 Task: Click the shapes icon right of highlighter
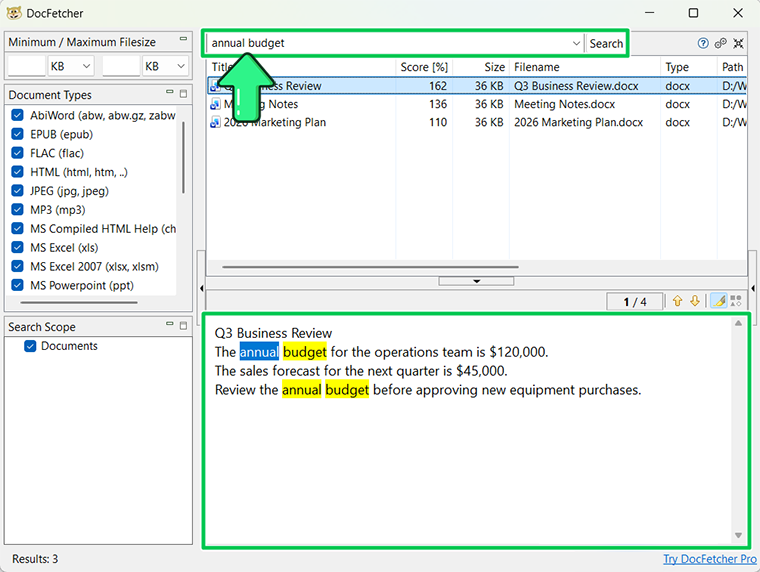click(x=736, y=301)
